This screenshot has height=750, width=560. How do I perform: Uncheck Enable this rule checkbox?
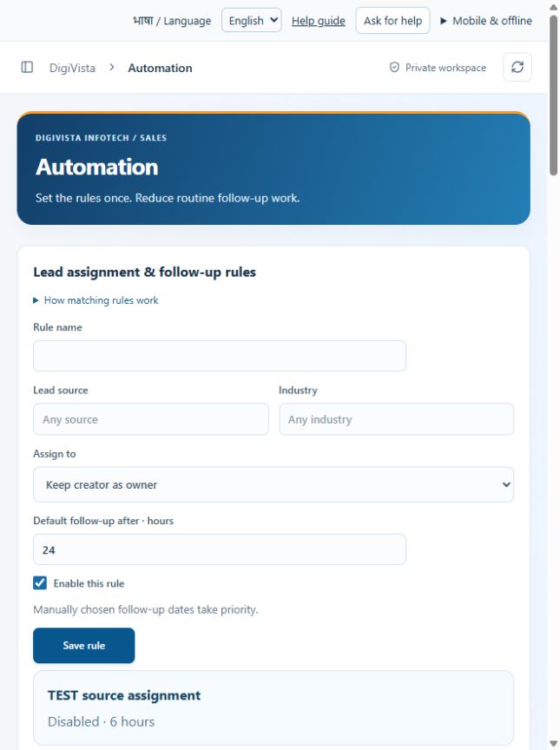click(40, 583)
